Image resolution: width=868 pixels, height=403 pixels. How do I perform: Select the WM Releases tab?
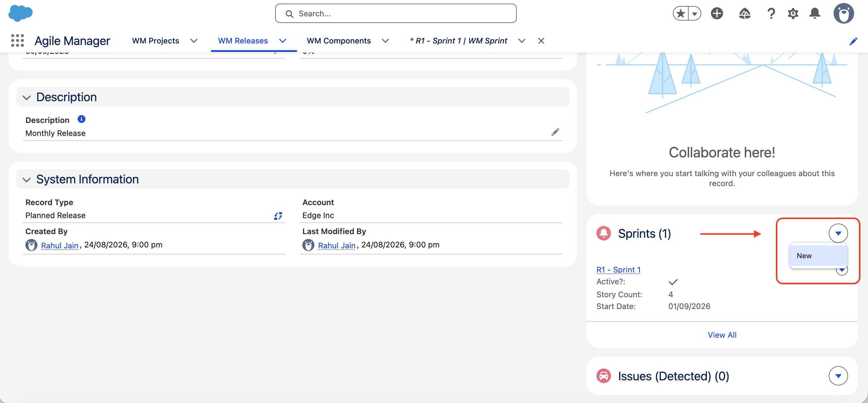pos(243,41)
